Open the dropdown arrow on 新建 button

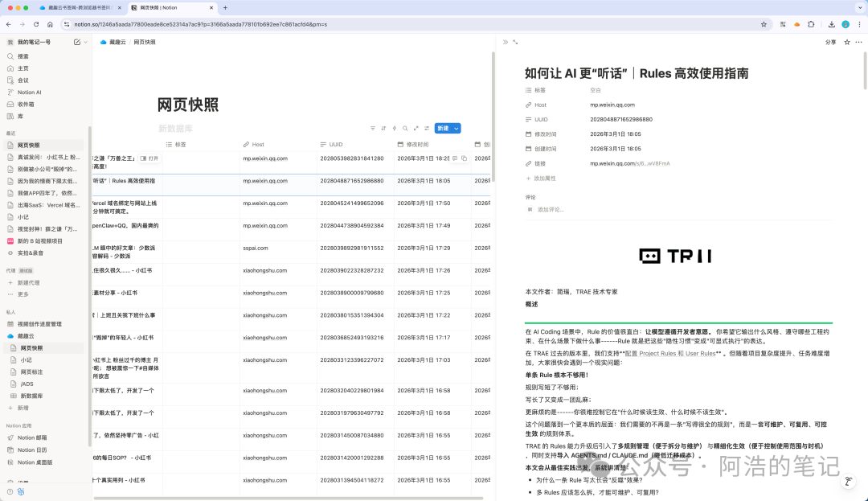(457, 129)
